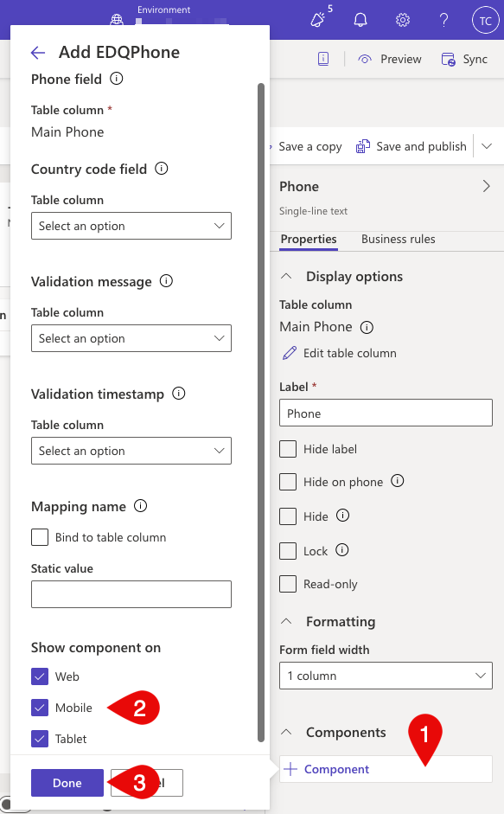504x814 pixels.
Task: Switch to the Business rules tab
Action: coord(399,240)
